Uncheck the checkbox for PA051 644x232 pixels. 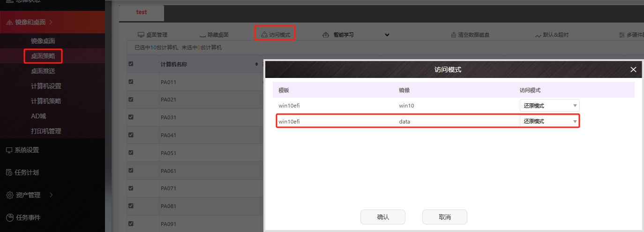131,153
